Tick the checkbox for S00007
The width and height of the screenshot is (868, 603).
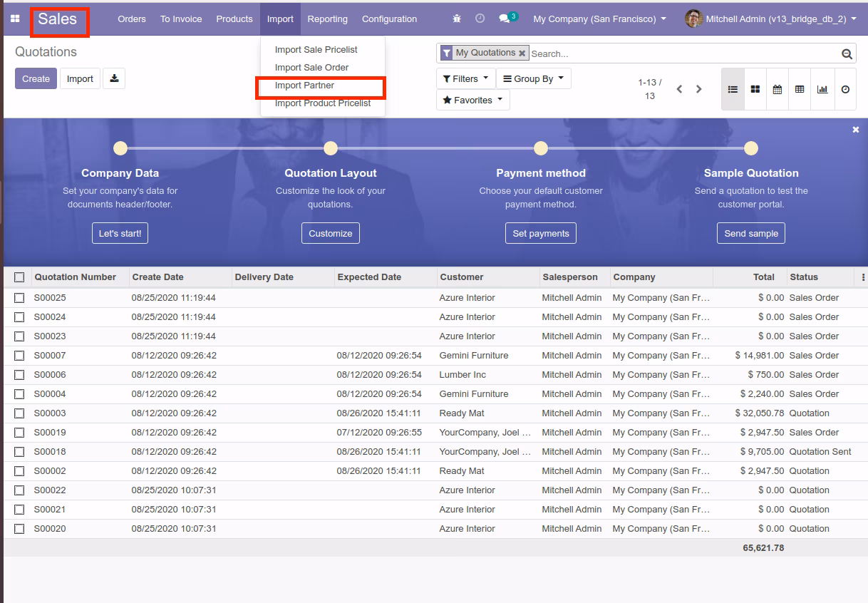(x=19, y=356)
